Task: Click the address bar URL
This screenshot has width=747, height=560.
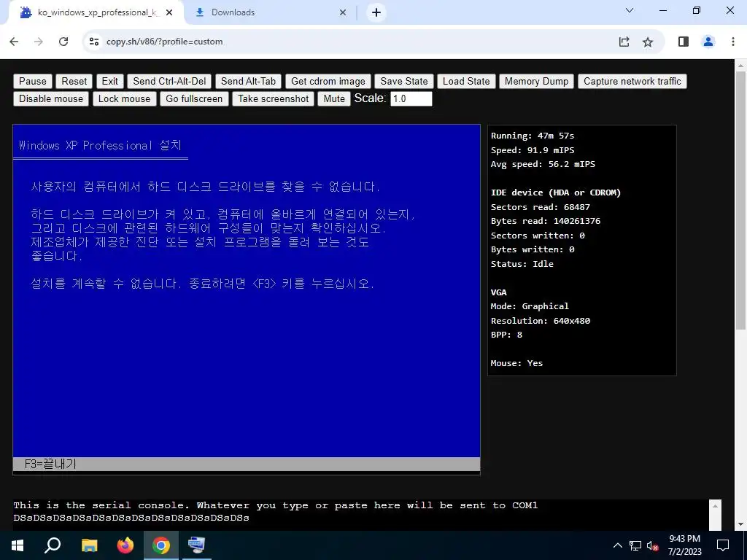Action: pyautogui.click(x=164, y=42)
